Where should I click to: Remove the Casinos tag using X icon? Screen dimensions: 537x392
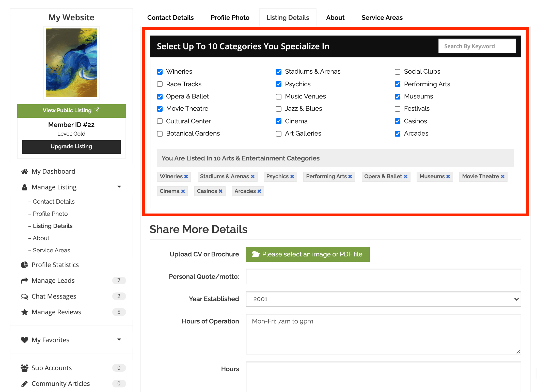(220, 191)
